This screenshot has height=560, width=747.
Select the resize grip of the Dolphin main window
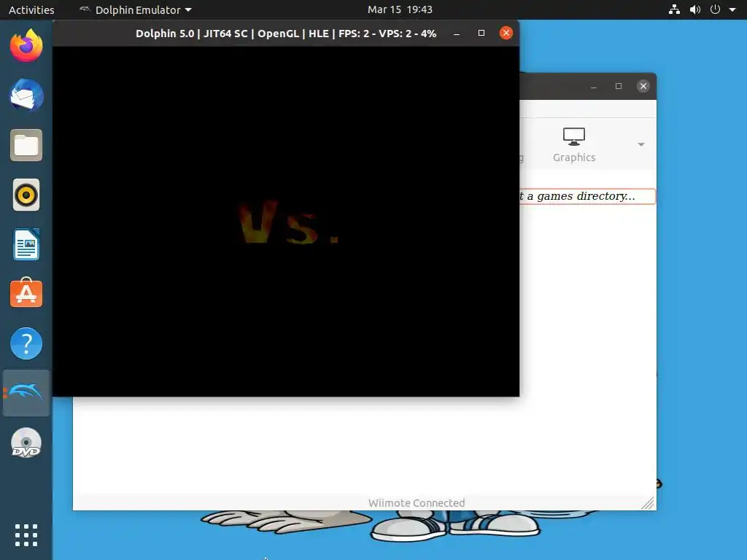tap(649, 503)
